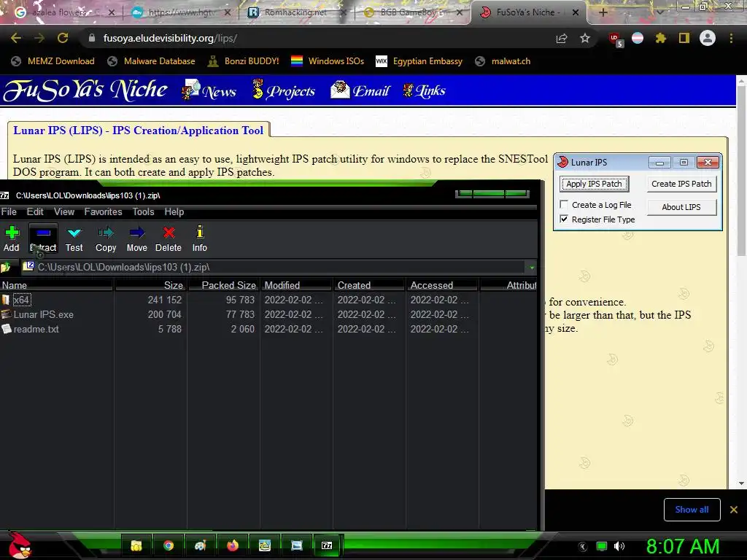This screenshot has height=560, width=747.
Task: Open Firefox from the taskbar
Action: coord(233,545)
